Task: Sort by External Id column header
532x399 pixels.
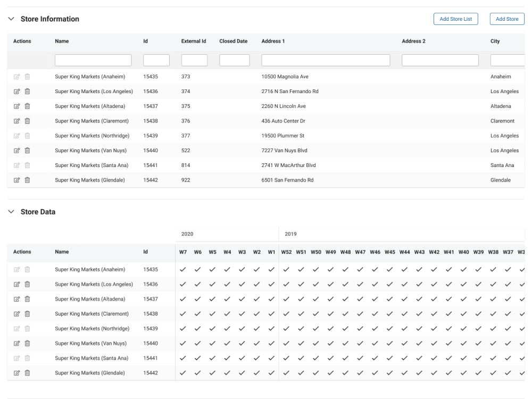Action: (194, 41)
